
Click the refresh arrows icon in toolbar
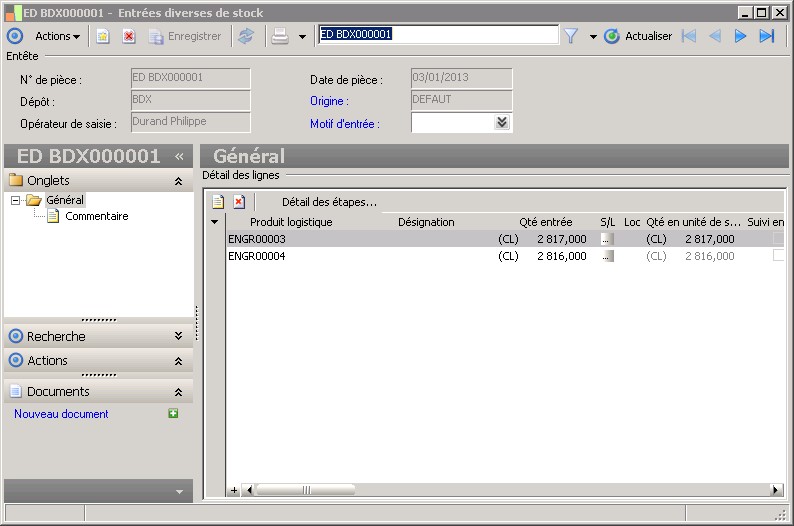(246, 36)
